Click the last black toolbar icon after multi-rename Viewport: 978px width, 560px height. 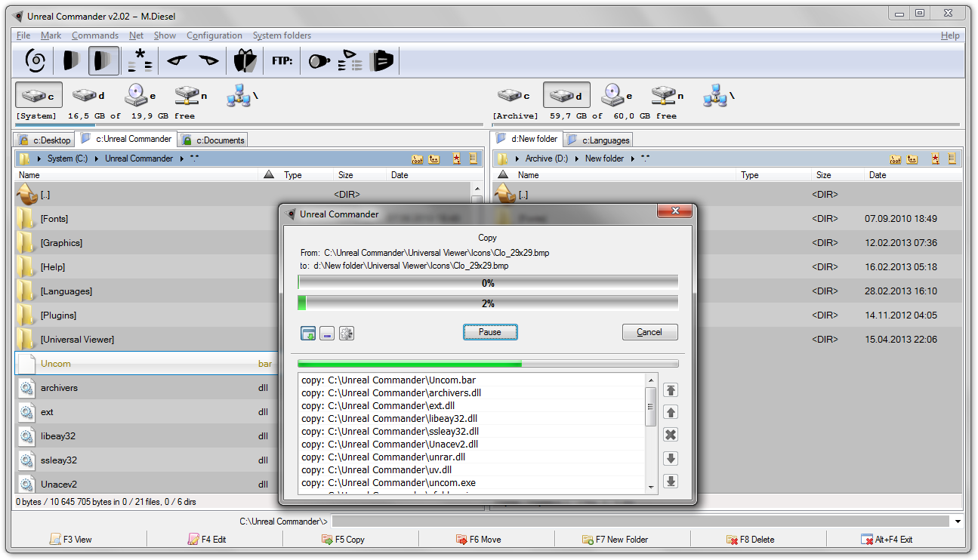click(x=383, y=60)
